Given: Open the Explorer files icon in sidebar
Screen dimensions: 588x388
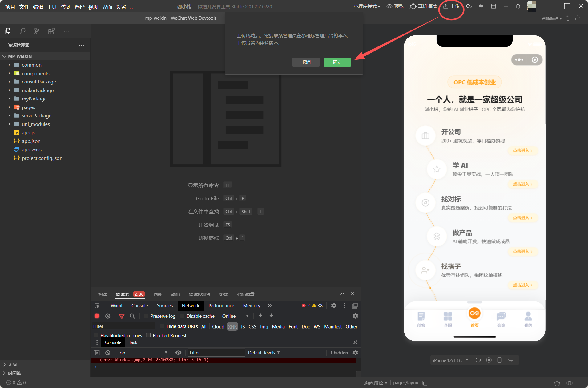Looking at the screenshot, I should (x=8, y=31).
